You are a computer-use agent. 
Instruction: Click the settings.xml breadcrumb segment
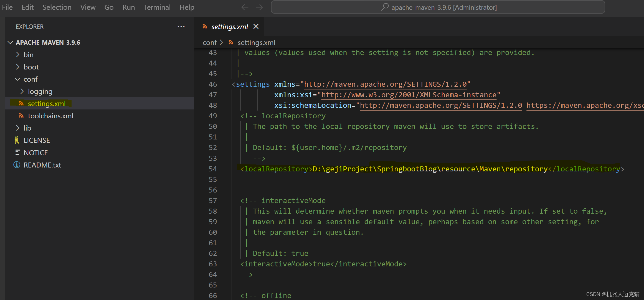(256, 42)
